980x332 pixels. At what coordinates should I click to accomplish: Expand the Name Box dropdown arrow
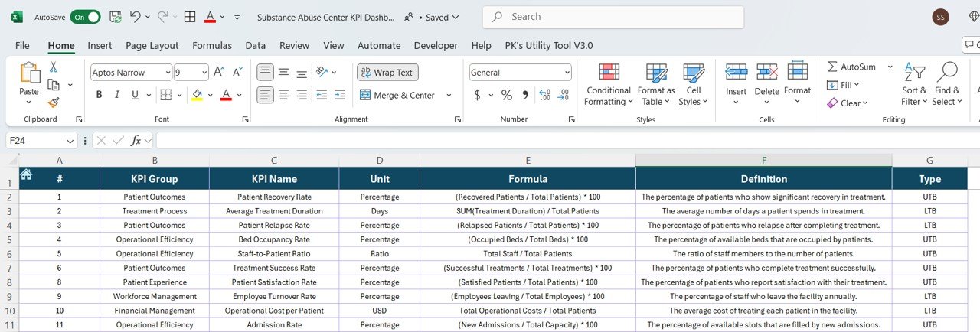(70, 141)
